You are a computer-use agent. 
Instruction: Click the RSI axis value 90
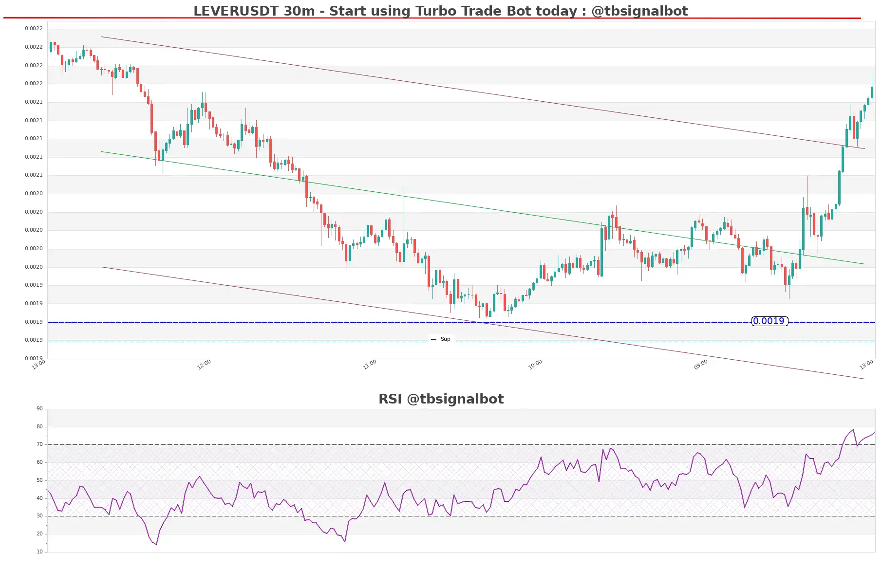[39, 409]
